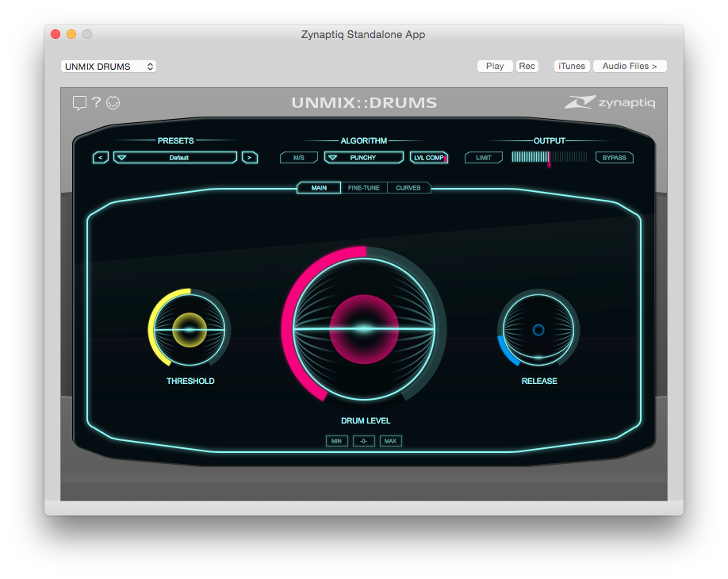Open the PUNCHY algorithm dropdown
728x579 pixels.
coord(363,157)
